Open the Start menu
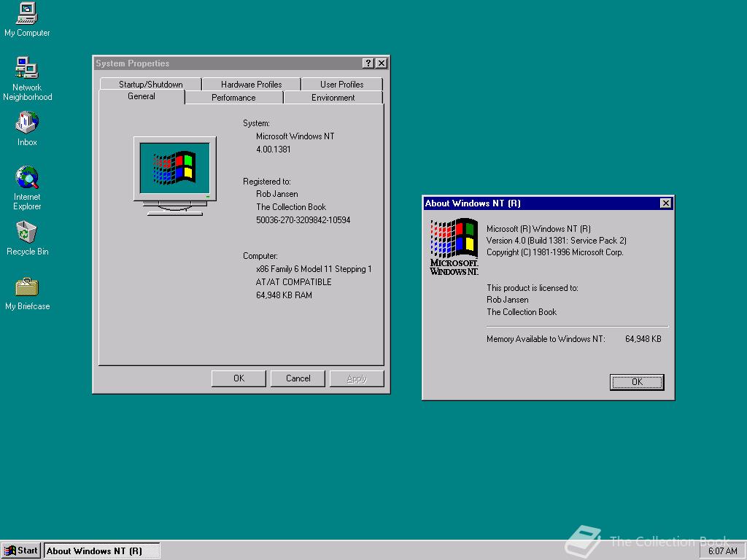 [x=21, y=551]
